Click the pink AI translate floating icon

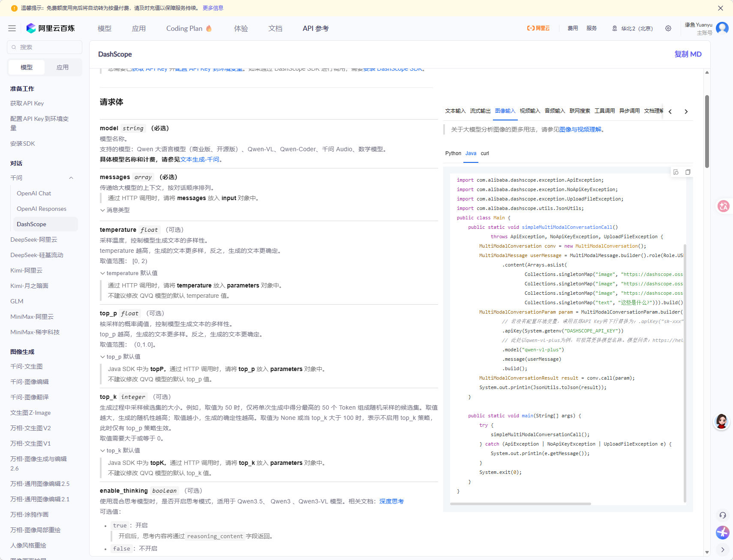[x=723, y=206]
